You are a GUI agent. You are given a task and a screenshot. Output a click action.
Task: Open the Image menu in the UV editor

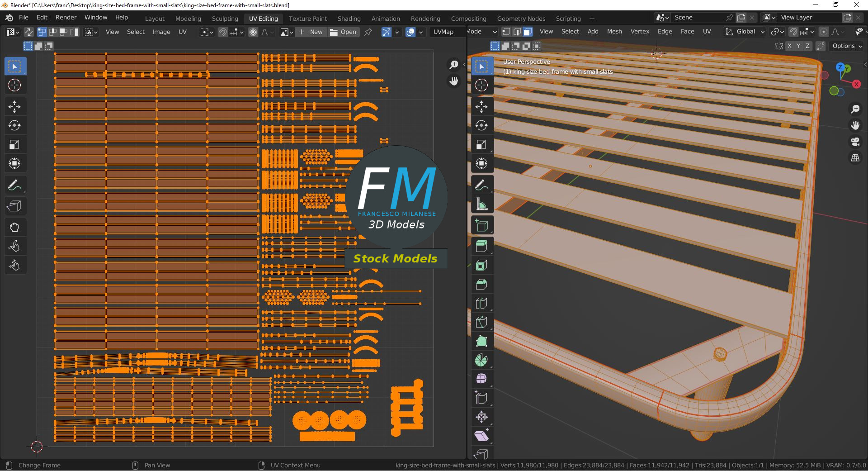coord(161,32)
